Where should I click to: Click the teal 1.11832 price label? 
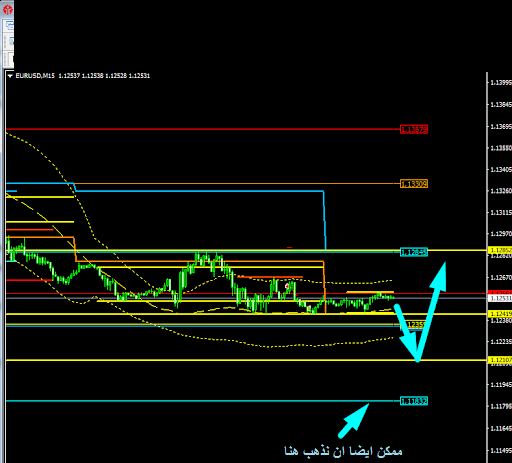click(x=414, y=401)
